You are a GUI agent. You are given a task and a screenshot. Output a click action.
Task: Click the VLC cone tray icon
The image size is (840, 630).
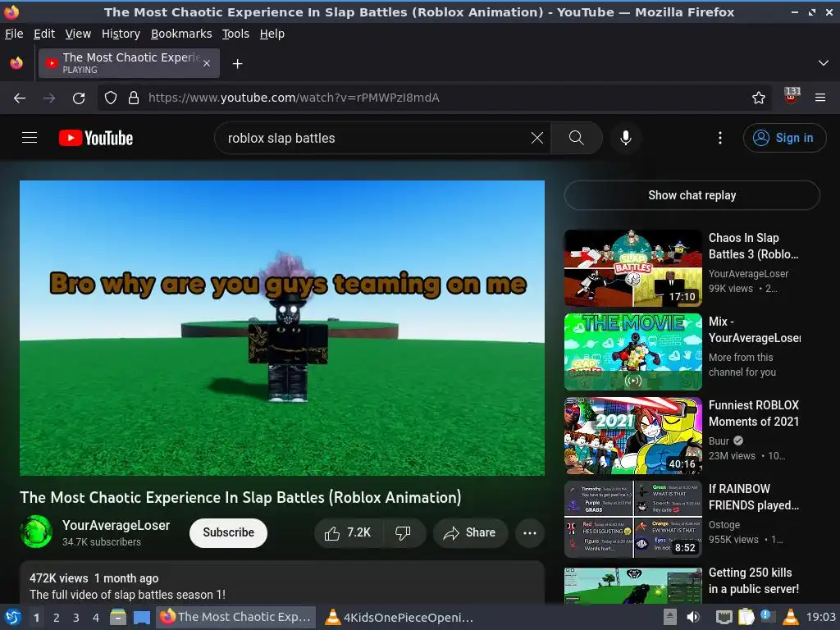tap(791, 617)
